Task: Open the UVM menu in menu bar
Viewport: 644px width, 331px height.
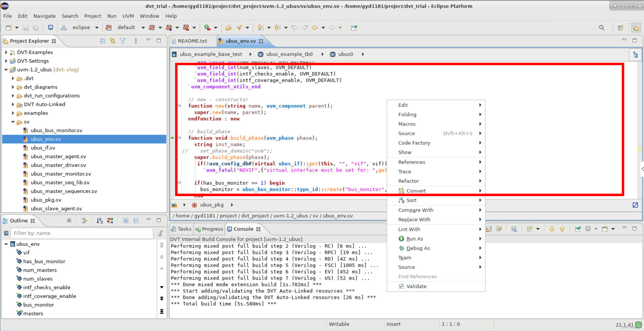Action: coord(128,16)
